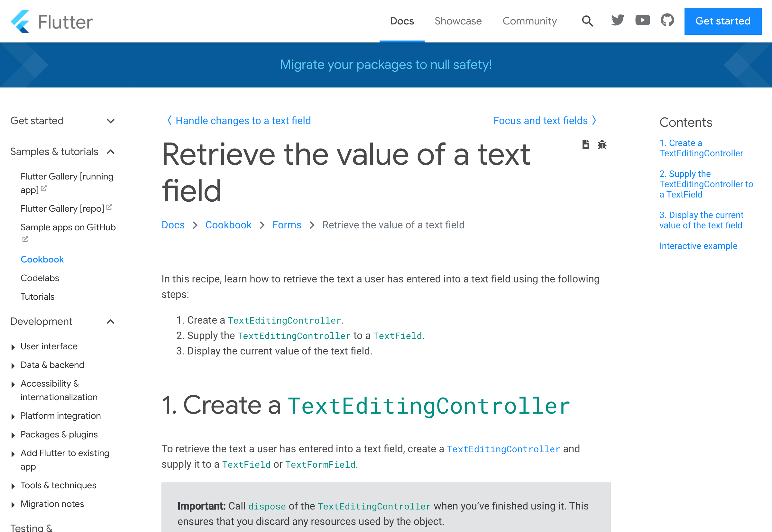Toggle Samples & tutorials sidebar section
Screen dimensions: 772x532
[112, 152]
